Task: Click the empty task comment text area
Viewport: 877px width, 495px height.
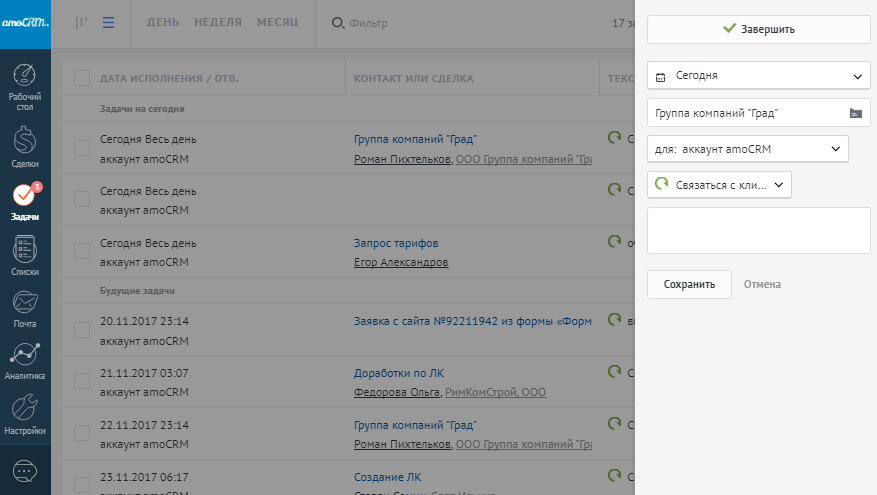Action: tap(758, 230)
